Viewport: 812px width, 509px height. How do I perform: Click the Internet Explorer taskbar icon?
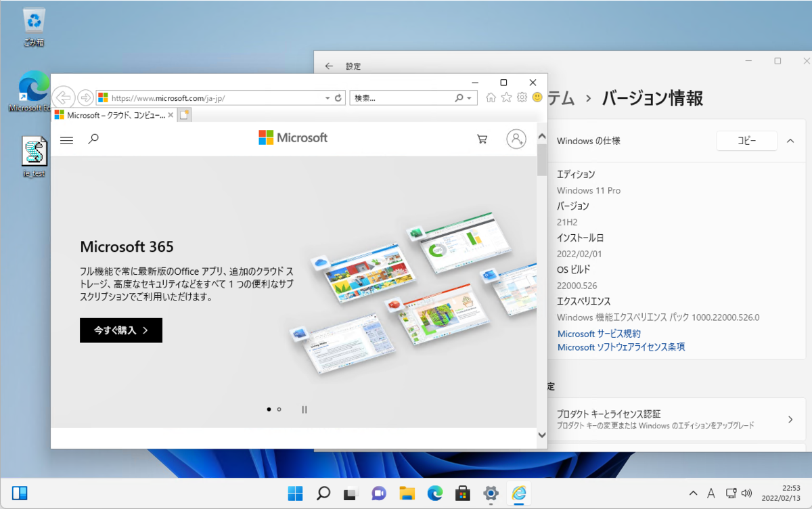point(519,493)
